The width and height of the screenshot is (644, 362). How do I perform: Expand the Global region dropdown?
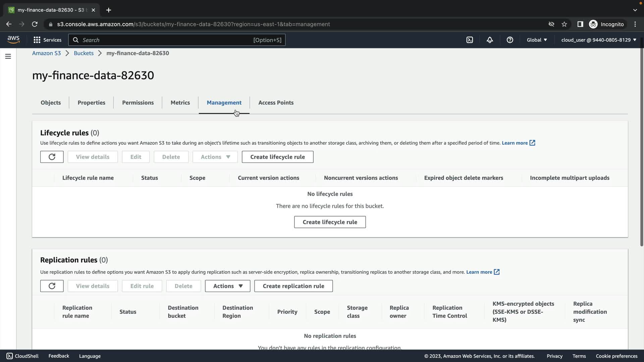[x=537, y=40]
